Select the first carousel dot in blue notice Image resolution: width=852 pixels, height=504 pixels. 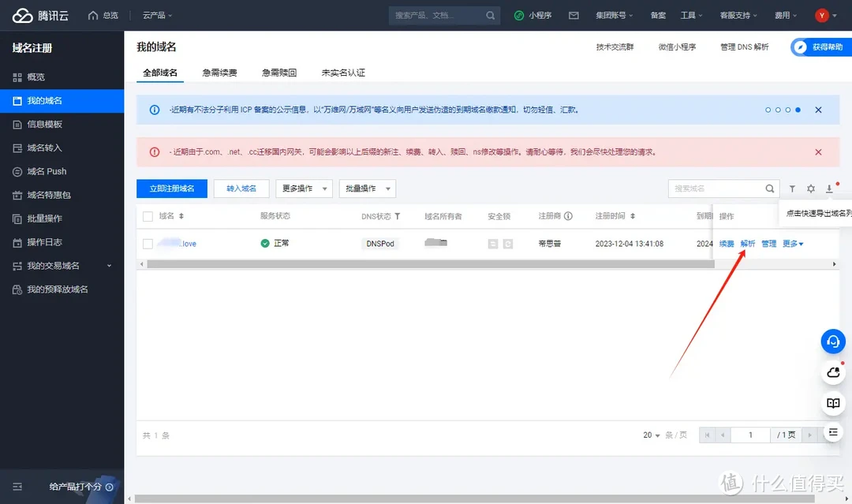click(x=768, y=110)
